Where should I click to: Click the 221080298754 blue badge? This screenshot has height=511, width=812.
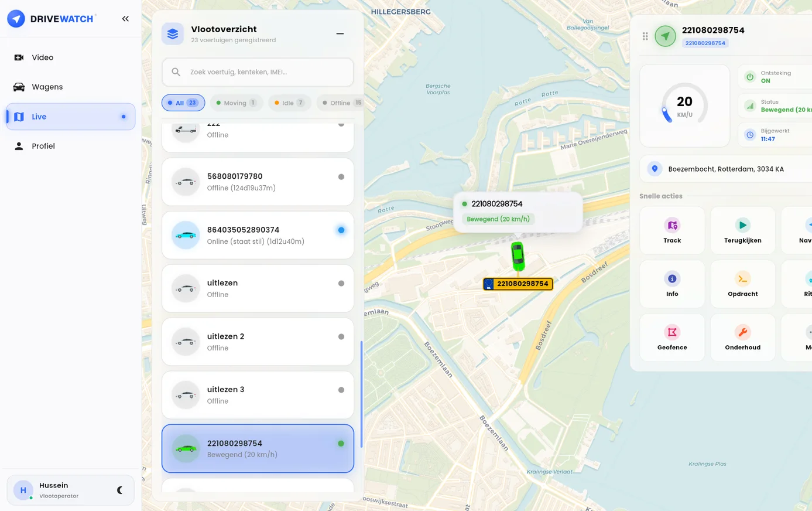[x=705, y=43]
